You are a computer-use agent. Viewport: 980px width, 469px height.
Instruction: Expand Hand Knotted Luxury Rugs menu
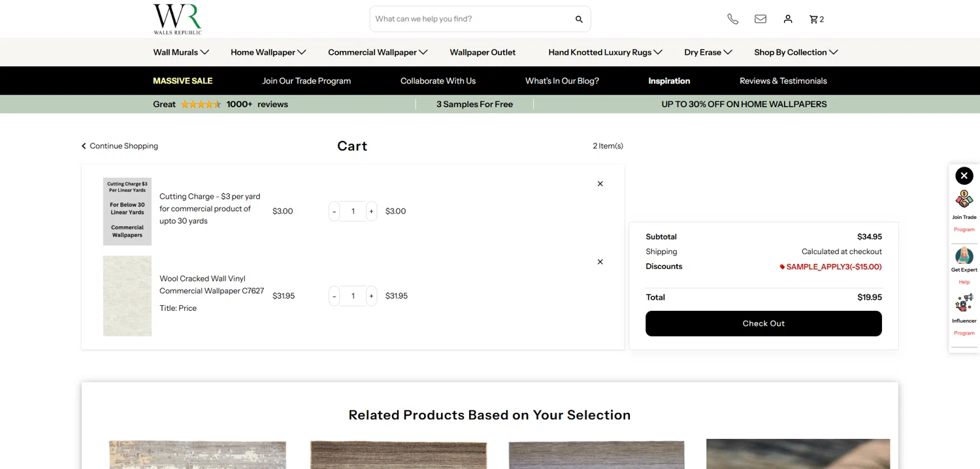[605, 52]
